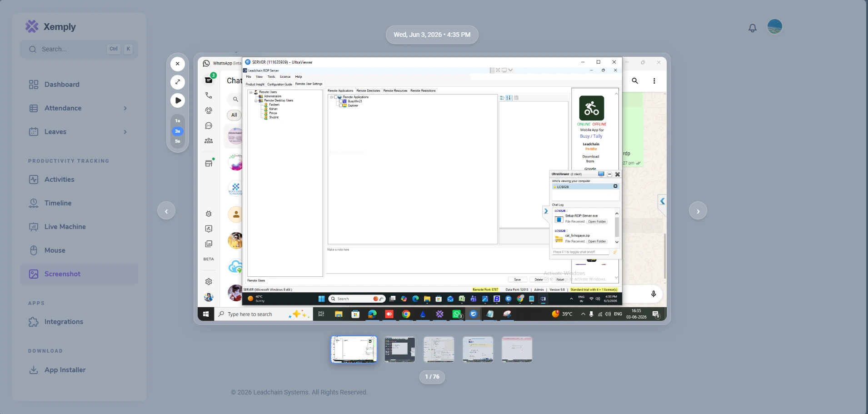Select the third screenshot thumbnail

[x=439, y=349]
